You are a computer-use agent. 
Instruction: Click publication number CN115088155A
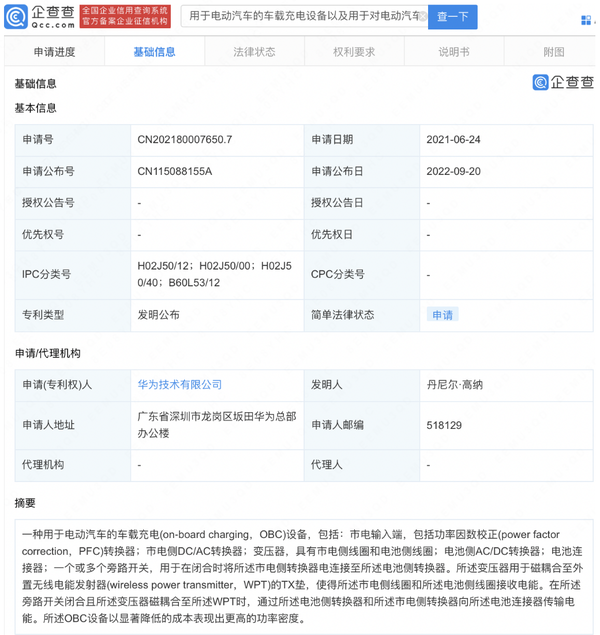(x=175, y=171)
